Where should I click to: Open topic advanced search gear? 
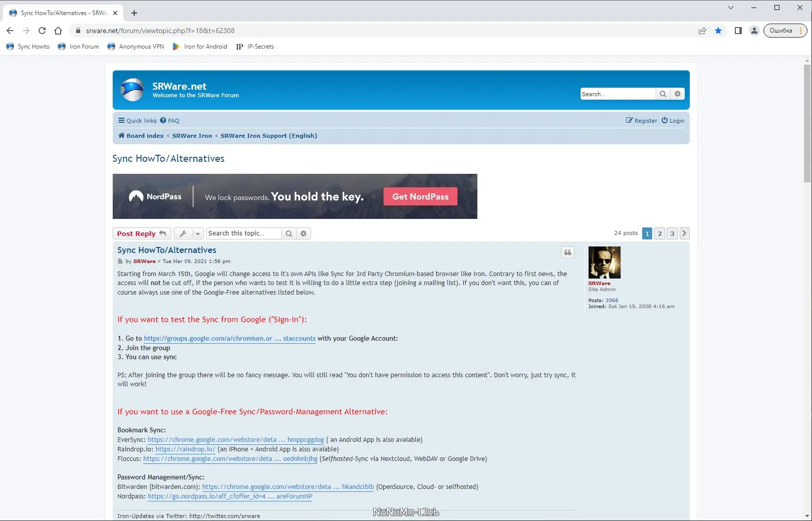pyautogui.click(x=304, y=233)
